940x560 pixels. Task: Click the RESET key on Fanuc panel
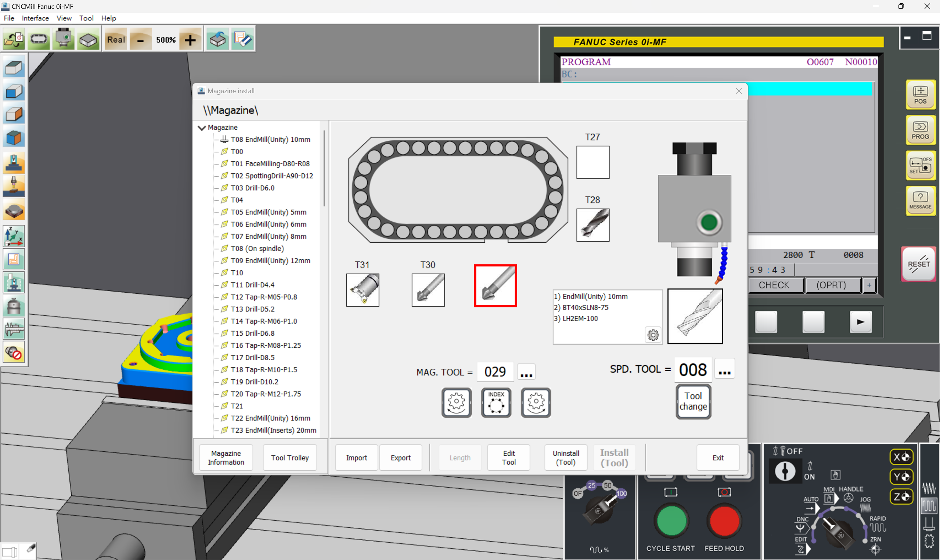pos(918,264)
